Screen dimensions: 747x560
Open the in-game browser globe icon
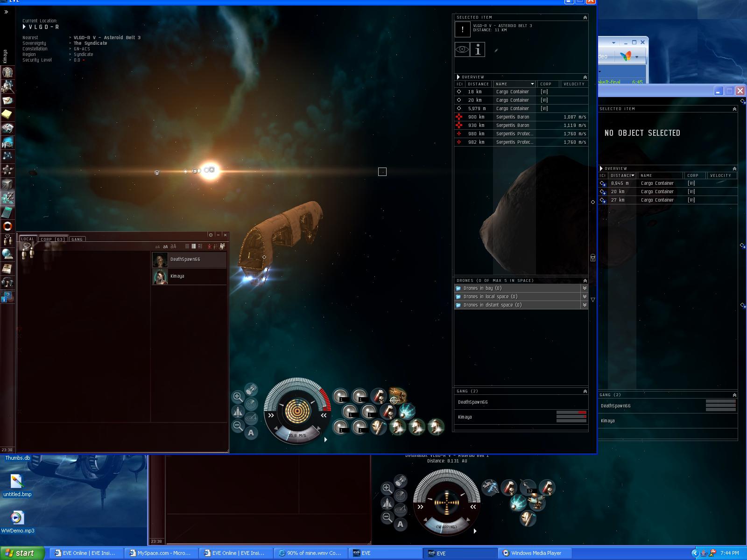(7, 254)
